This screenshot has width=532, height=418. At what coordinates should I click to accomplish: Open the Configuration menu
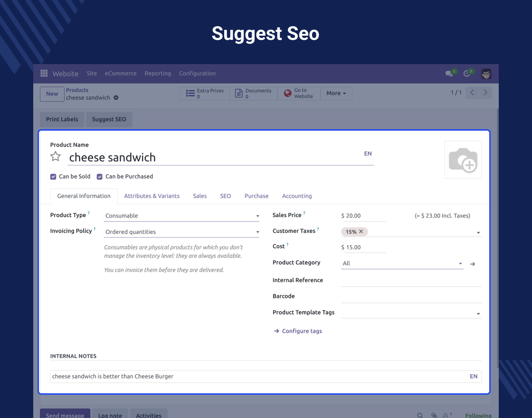(x=197, y=73)
